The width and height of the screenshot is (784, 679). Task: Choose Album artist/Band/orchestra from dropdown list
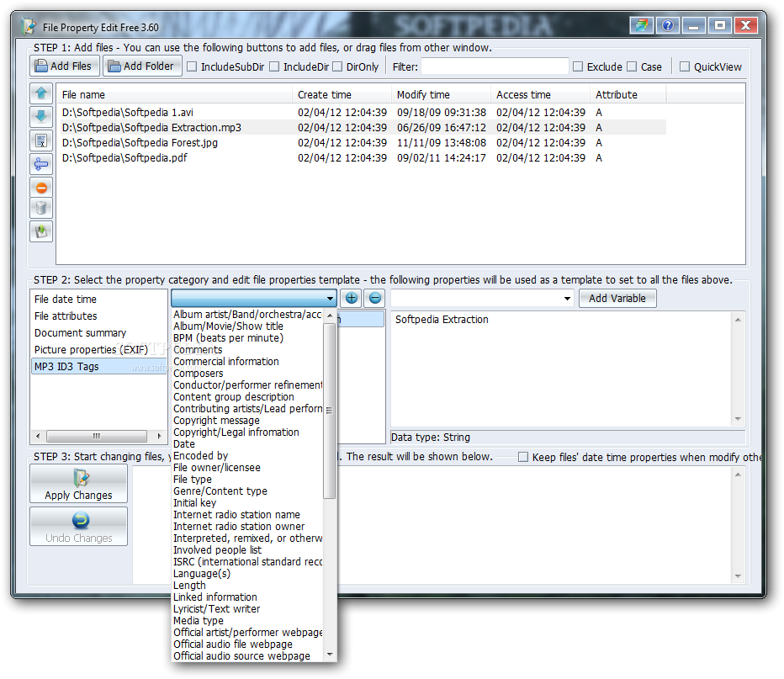247,315
